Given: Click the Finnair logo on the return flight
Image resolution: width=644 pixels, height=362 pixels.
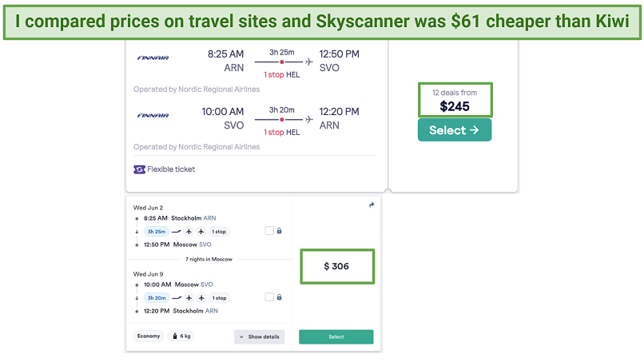Looking at the screenshot, I should point(153,115).
